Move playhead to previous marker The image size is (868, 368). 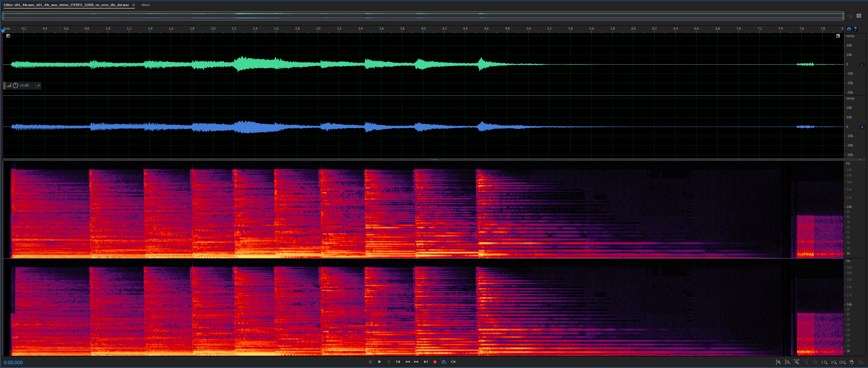click(x=398, y=362)
